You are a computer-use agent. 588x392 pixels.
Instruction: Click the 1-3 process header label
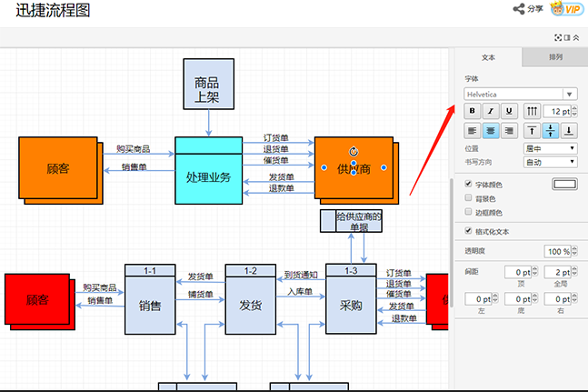click(351, 270)
